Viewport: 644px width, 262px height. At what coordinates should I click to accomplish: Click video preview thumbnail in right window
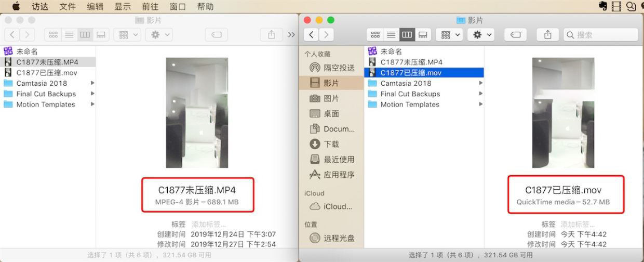[563, 113]
